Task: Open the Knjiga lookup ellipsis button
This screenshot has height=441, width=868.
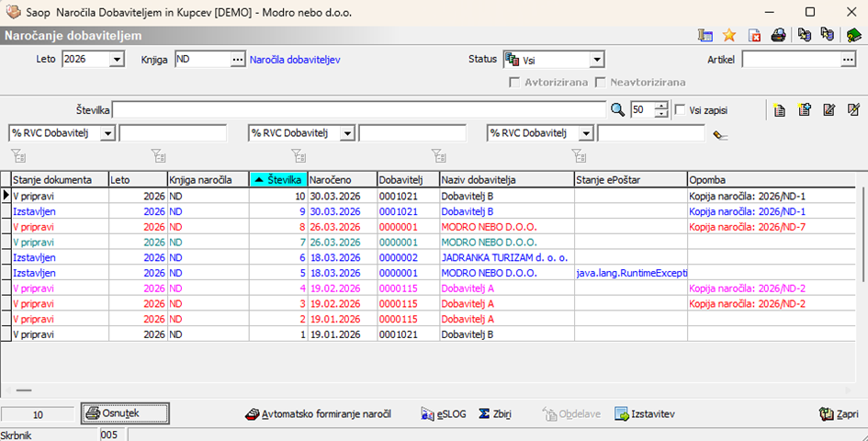Action: tap(238, 60)
